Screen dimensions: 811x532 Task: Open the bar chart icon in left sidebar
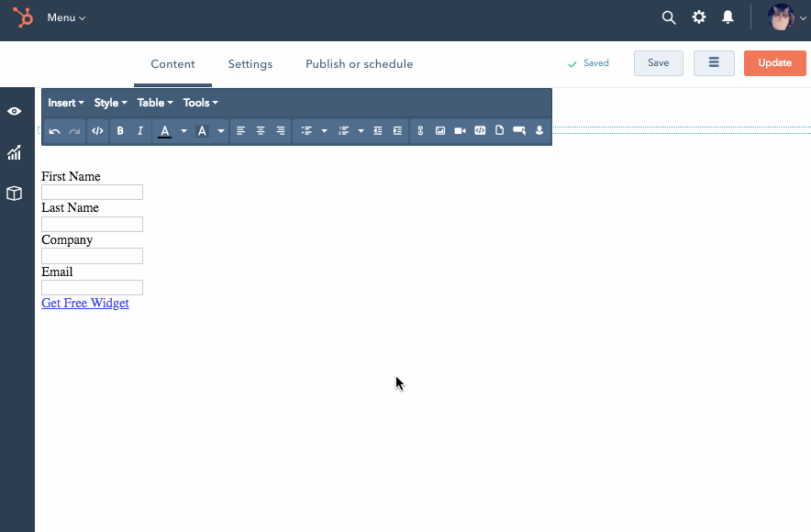(15, 153)
